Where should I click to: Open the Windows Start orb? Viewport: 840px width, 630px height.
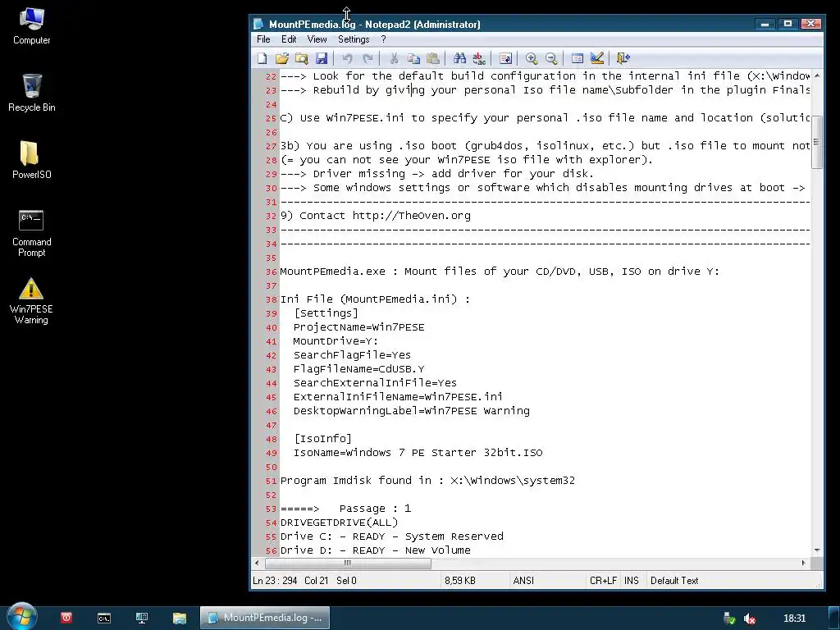tap(22, 616)
